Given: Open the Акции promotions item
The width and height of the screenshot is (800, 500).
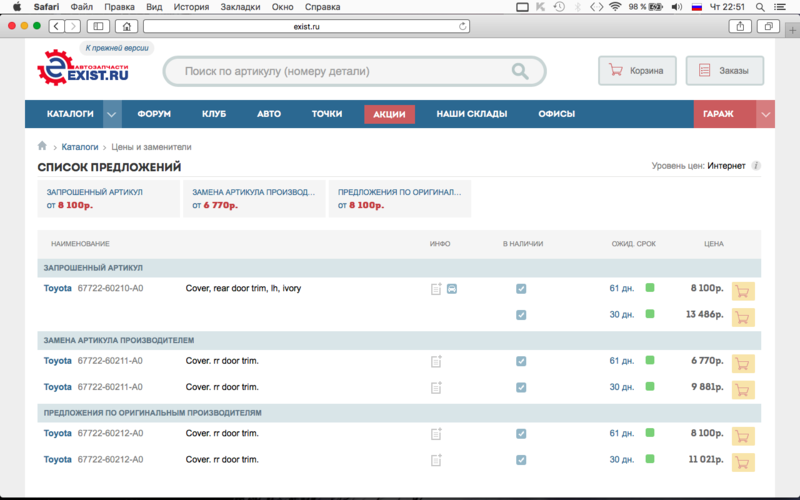Looking at the screenshot, I should tap(389, 114).
